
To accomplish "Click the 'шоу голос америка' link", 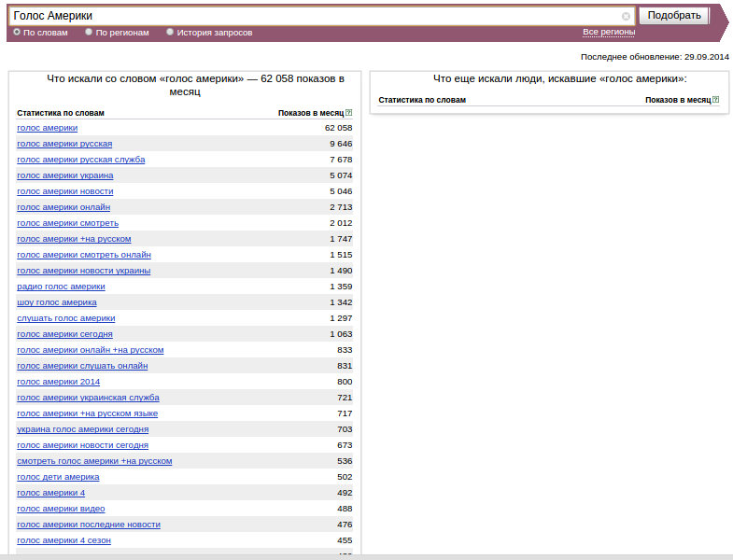I will pos(56,302).
